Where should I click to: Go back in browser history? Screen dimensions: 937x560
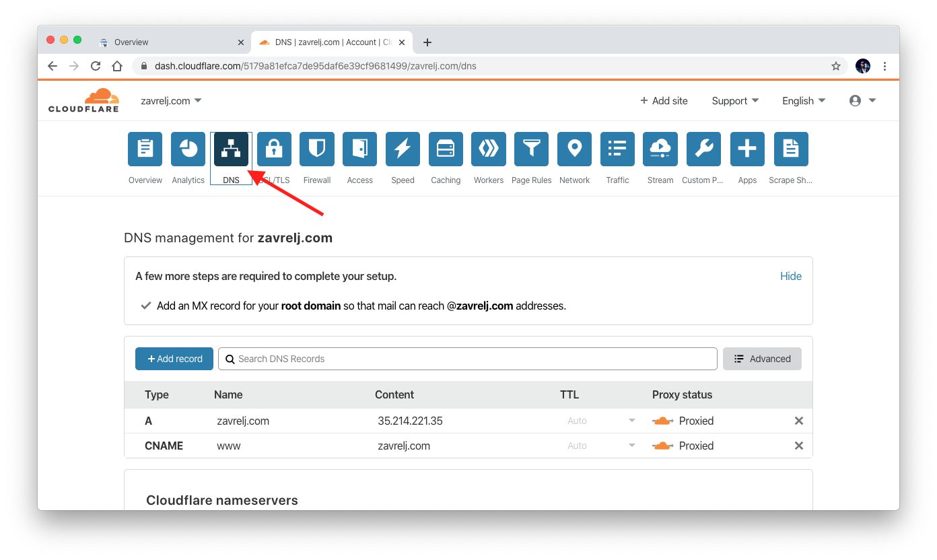pyautogui.click(x=53, y=66)
